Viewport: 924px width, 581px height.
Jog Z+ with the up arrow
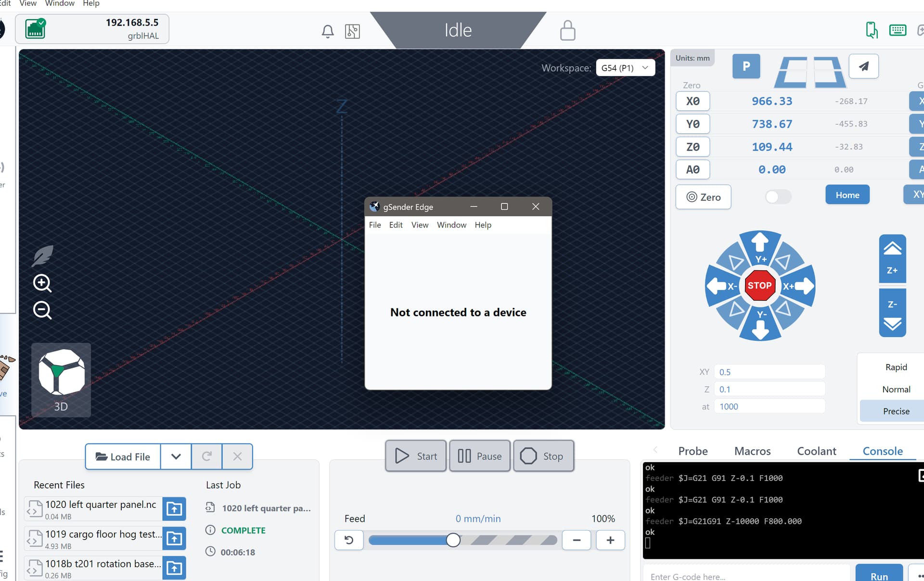click(892, 258)
